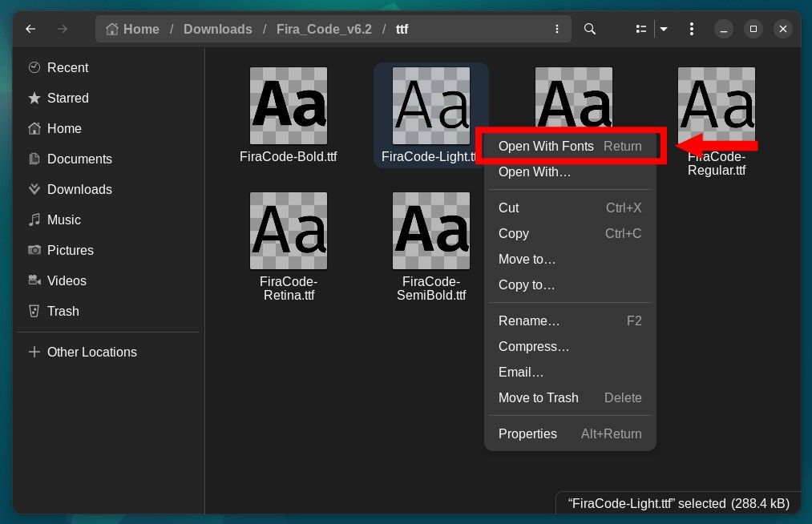Choose Copy from the context menu

click(x=570, y=233)
